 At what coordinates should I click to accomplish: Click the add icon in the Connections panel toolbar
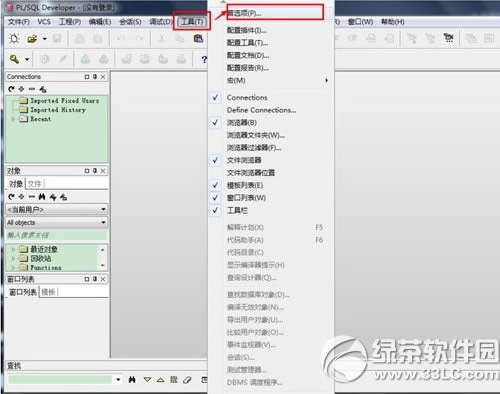[22, 89]
